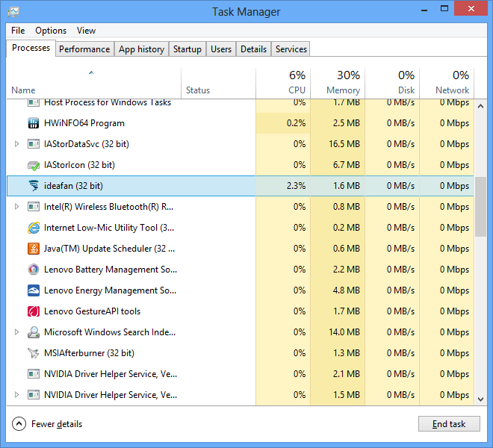Click the 0.2% CPU value
The width and height of the screenshot is (493, 448).
[296, 123]
